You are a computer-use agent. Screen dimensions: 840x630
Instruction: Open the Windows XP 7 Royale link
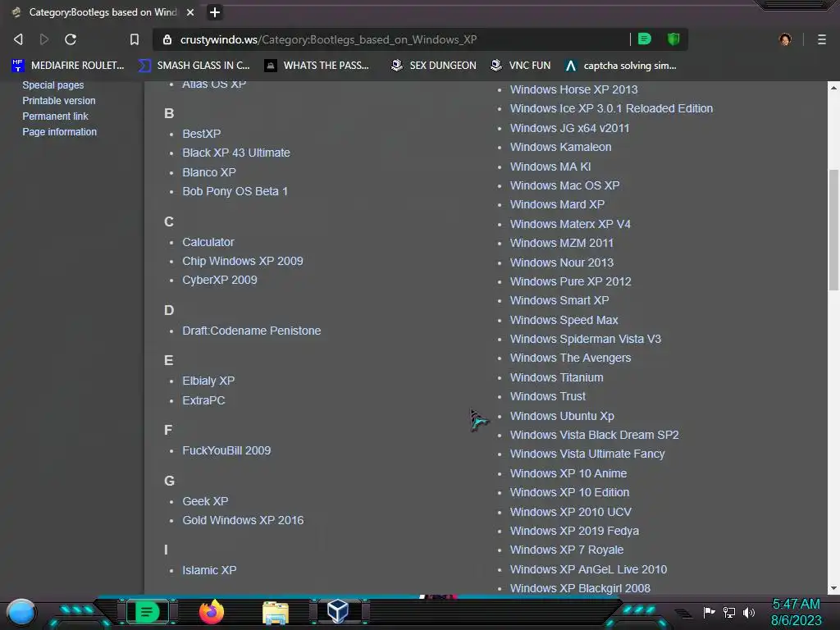[x=567, y=550]
